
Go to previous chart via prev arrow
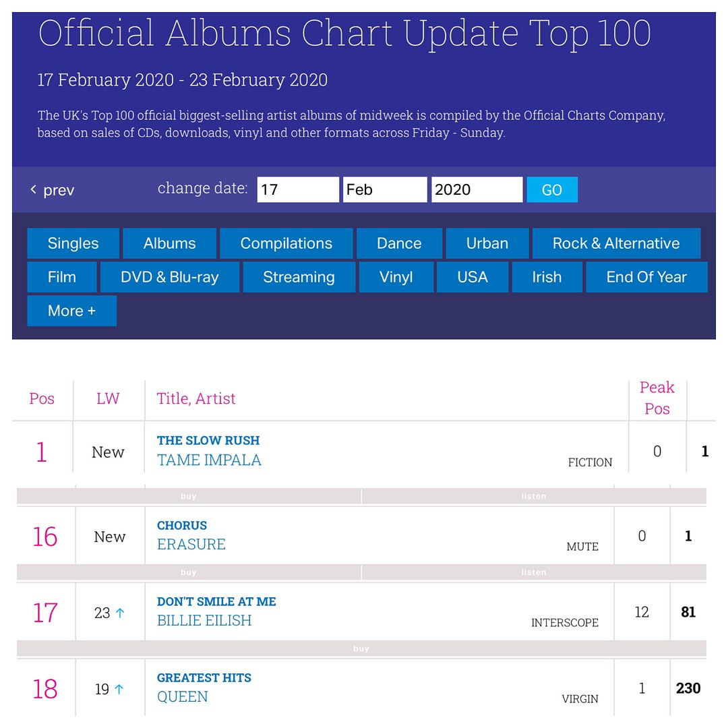coord(51,190)
